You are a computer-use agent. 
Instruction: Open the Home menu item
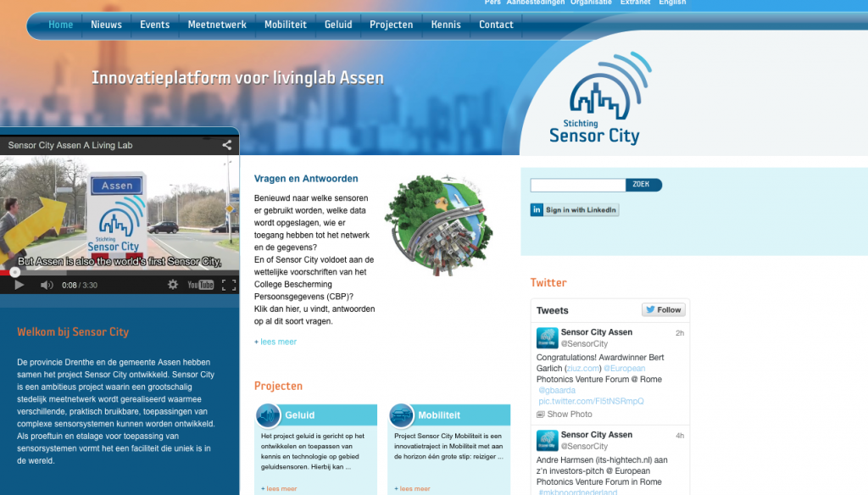pos(60,25)
